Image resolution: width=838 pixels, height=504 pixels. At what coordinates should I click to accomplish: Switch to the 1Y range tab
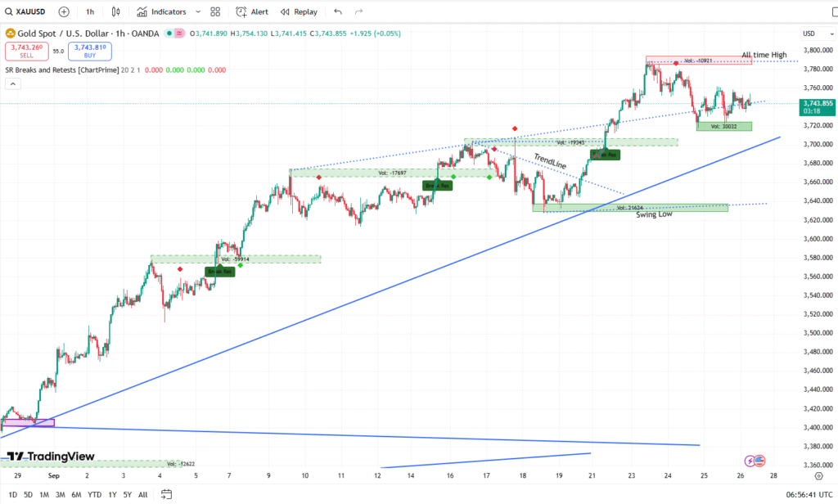tap(112, 495)
